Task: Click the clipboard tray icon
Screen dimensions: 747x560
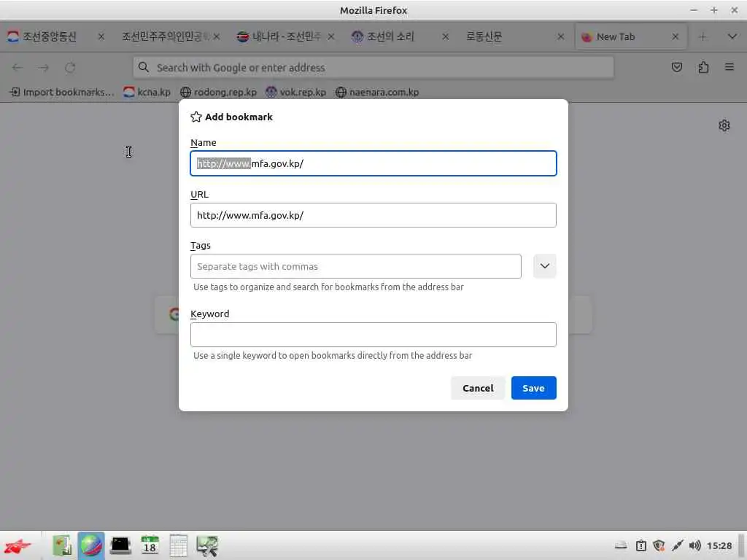Action: [641, 545]
